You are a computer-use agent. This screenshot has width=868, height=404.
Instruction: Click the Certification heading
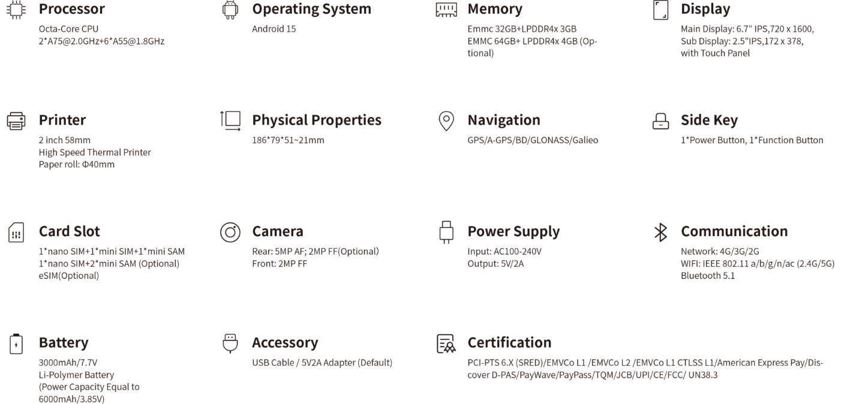[x=509, y=343]
